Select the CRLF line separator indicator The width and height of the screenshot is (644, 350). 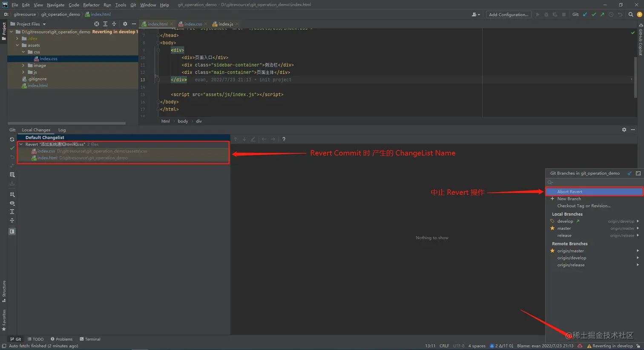coord(444,346)
